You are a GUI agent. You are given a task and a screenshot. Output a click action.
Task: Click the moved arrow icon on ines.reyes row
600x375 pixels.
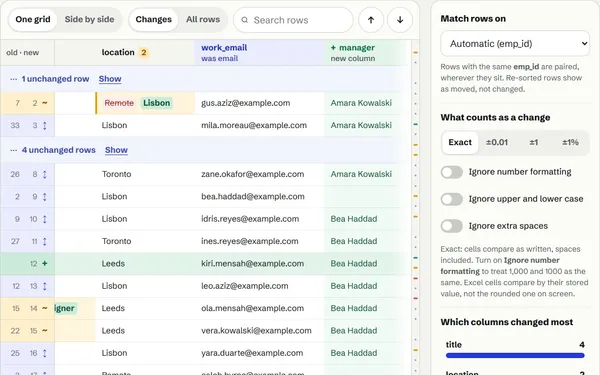45,241
